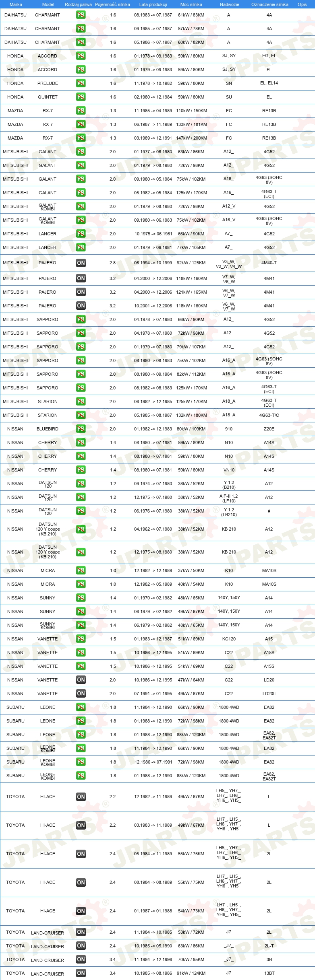Click the 910 body code
This screenshot has width=315, height=980.
point(229,429)
